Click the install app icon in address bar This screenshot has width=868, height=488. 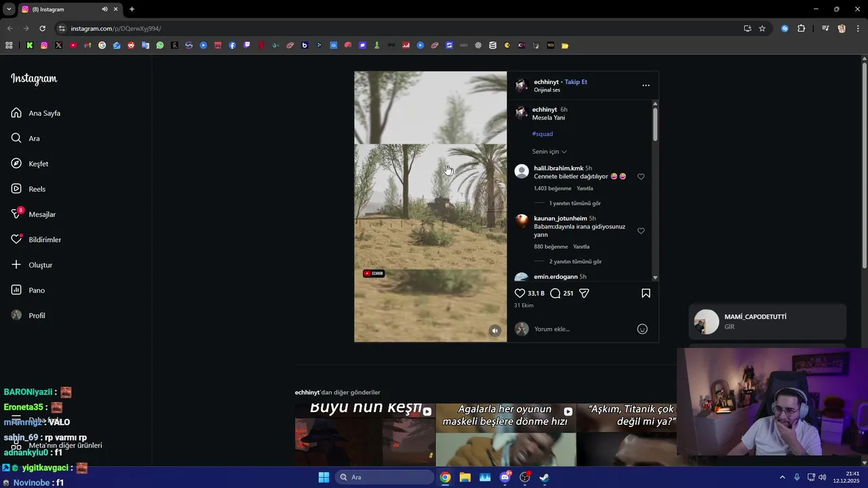747,28
